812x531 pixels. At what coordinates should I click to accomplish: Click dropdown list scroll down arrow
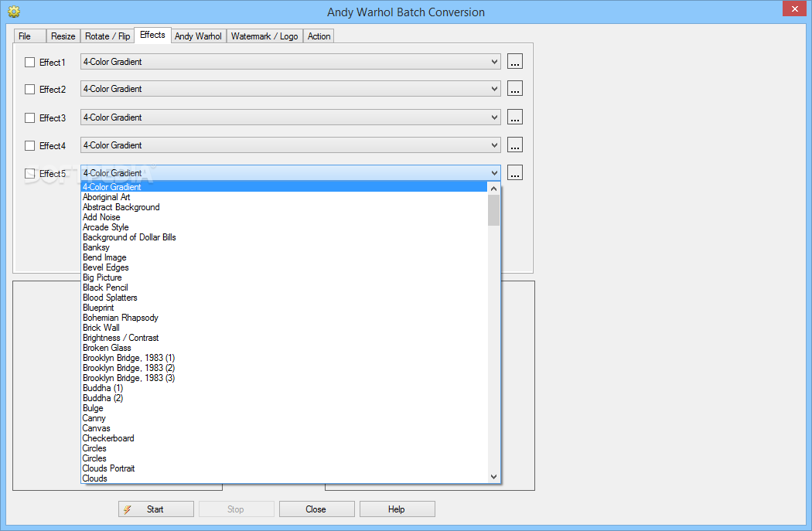click(493, 477)
